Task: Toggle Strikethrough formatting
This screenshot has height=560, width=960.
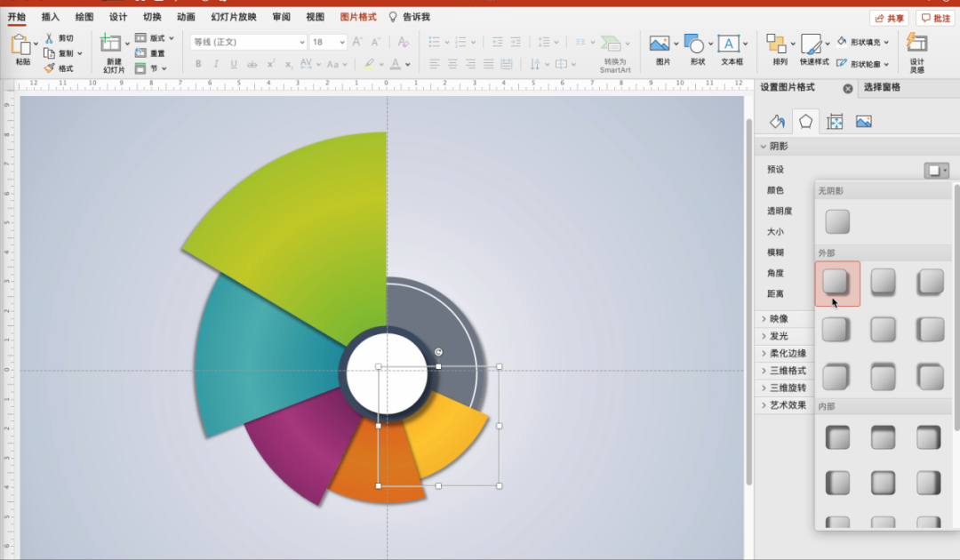Action: pos(252,64)
